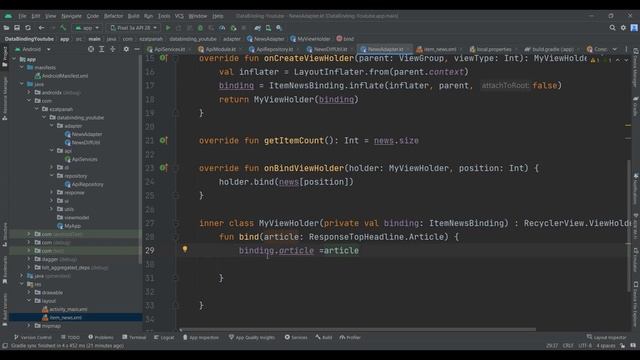Select ApiRepository file in project tree

pos(84,184)
